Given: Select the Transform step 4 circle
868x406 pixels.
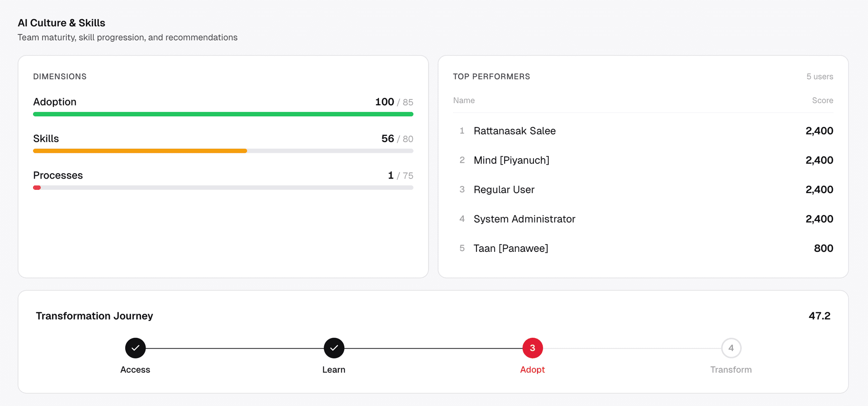Looking at the screenshot, I should point(731,348).
